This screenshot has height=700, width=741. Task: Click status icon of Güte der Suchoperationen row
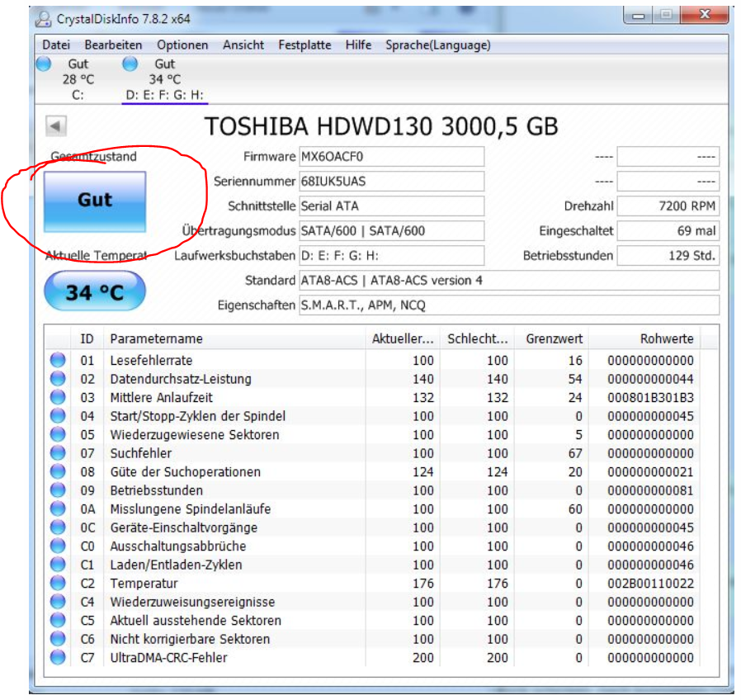[58, 471]
